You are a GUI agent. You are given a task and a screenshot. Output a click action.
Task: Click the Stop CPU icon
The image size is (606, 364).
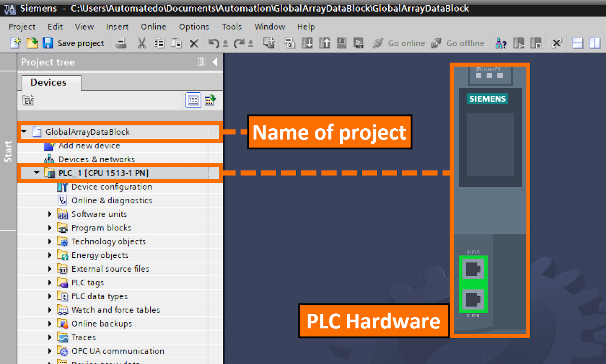pyautogui.click(x=536, y=43)
